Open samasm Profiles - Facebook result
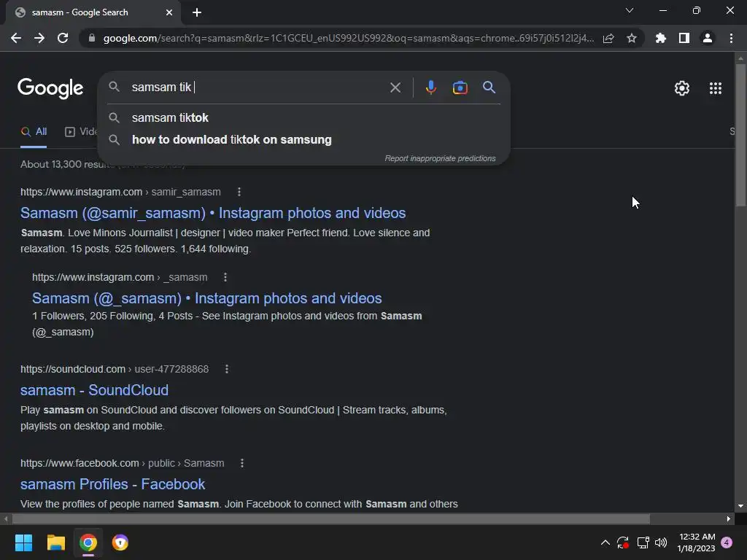Viewport: 747px width, 560px height. 112,484
